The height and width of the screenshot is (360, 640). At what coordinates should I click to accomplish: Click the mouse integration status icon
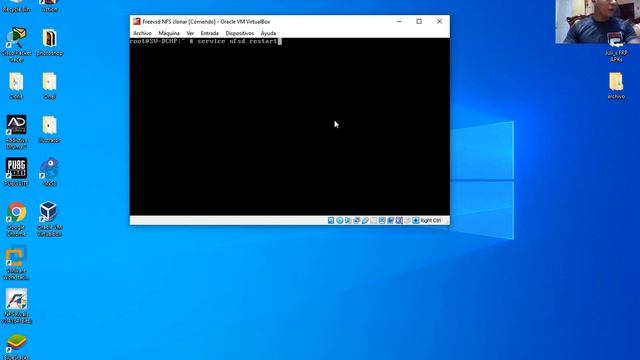407,220
